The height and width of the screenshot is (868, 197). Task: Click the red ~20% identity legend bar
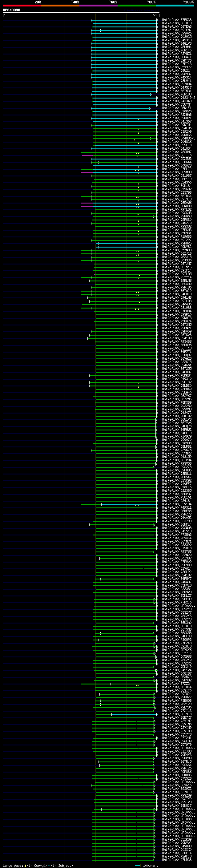coord(22,6)
